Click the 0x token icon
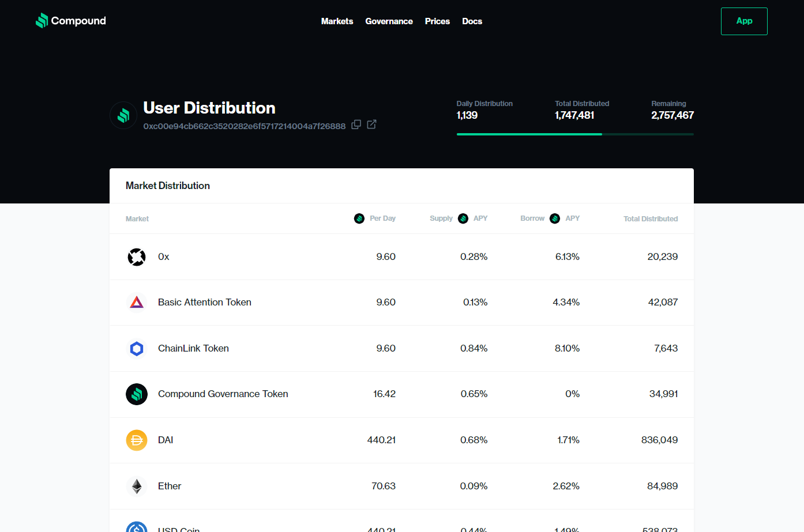Viewport: 804px width, 532px height. pyautogui.click(x=137, y=257)
